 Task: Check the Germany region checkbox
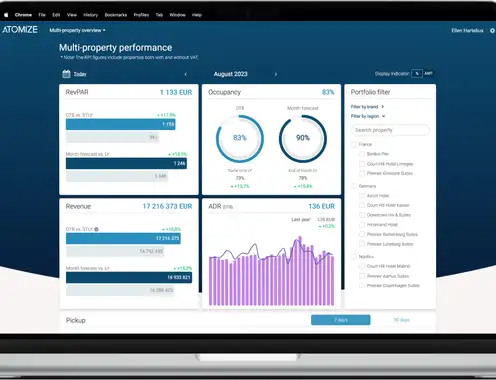(x=354, y=186)
